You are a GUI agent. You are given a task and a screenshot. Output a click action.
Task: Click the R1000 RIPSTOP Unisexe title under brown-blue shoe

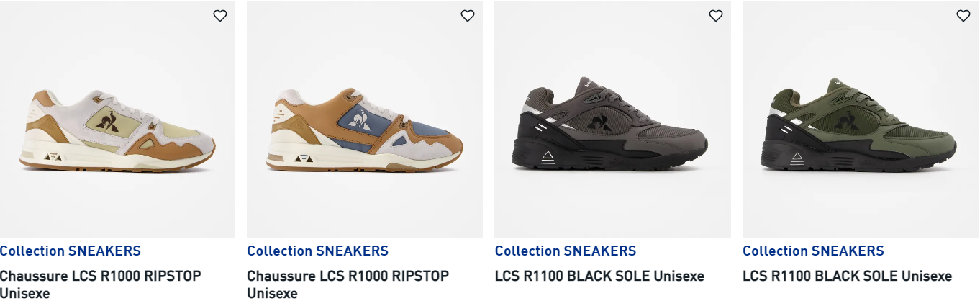pyautogui.click(x=348, y=284)
